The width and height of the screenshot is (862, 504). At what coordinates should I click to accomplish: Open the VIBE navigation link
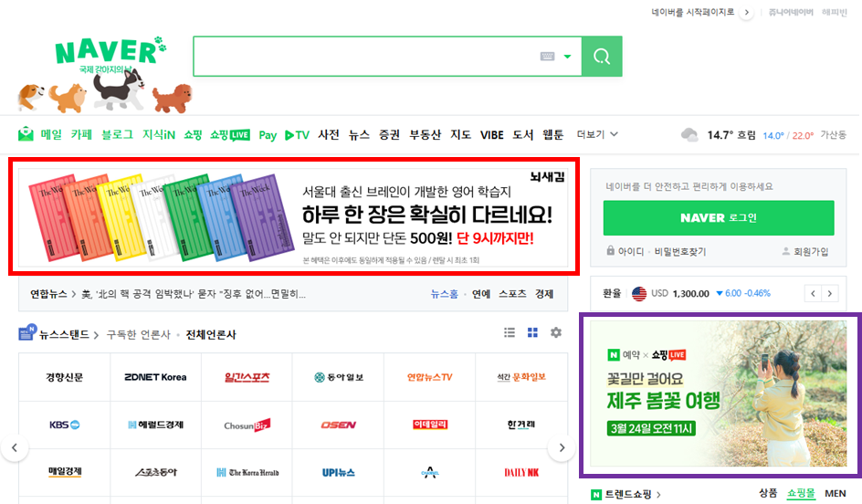491,134
